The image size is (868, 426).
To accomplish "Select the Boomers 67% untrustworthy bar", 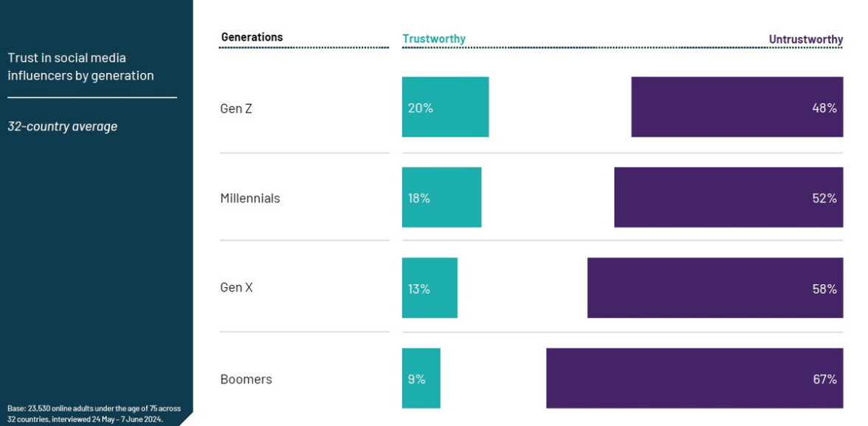I will [694, 378].
